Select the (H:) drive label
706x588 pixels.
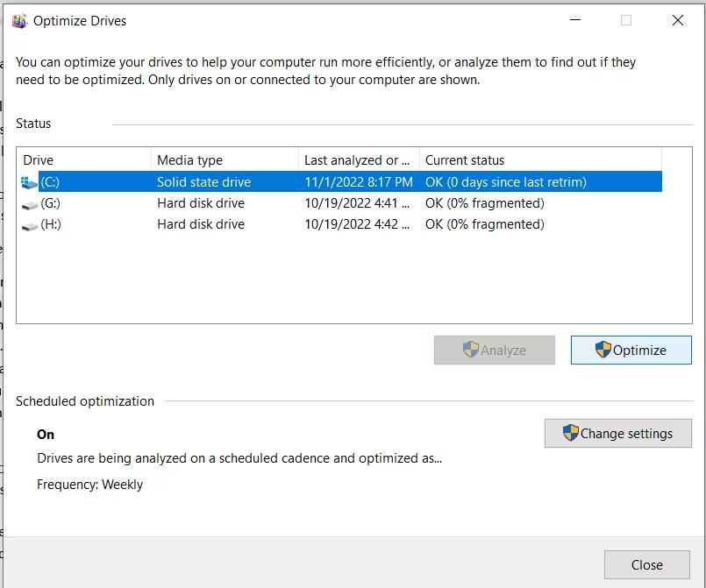(51, 224)
